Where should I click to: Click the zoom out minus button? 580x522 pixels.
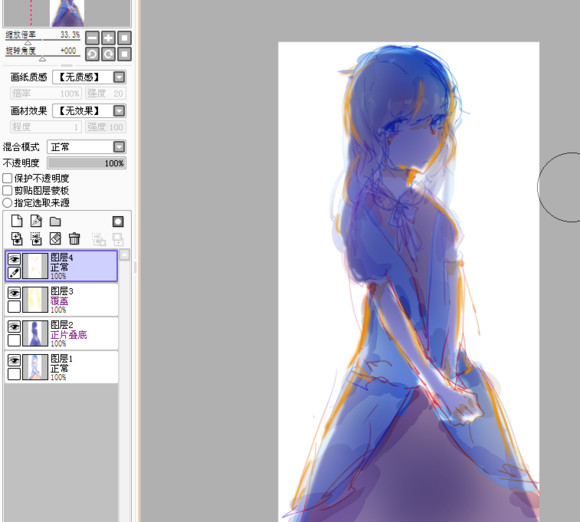92,38
